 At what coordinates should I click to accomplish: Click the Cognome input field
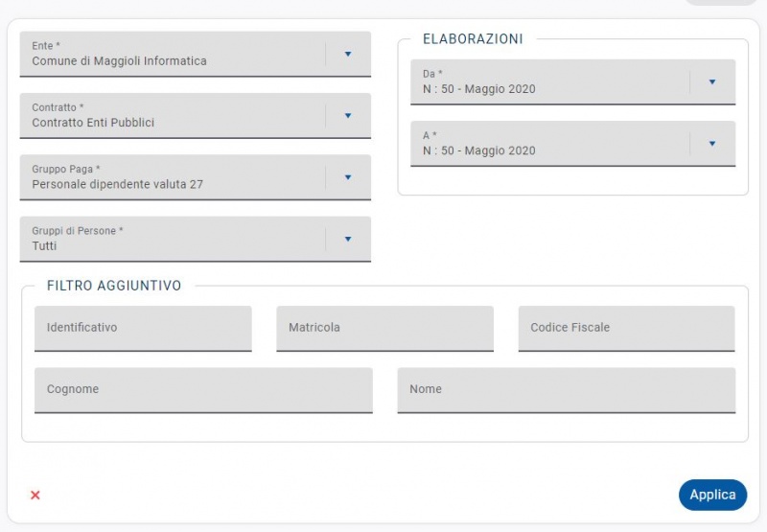tap(203, 389)
